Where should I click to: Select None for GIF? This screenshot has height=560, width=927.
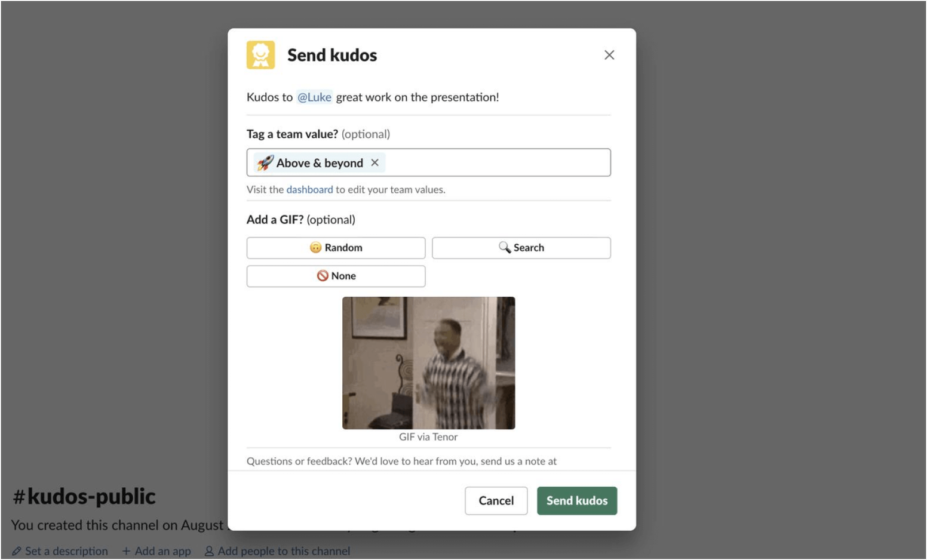[x=336, y=276]
